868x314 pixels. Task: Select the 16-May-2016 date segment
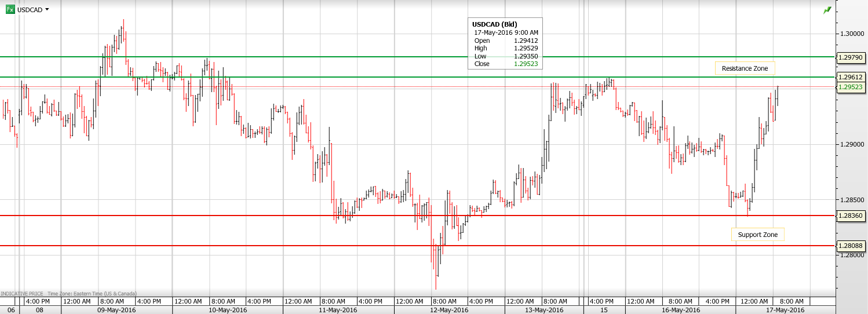click(x=681, y=310)
